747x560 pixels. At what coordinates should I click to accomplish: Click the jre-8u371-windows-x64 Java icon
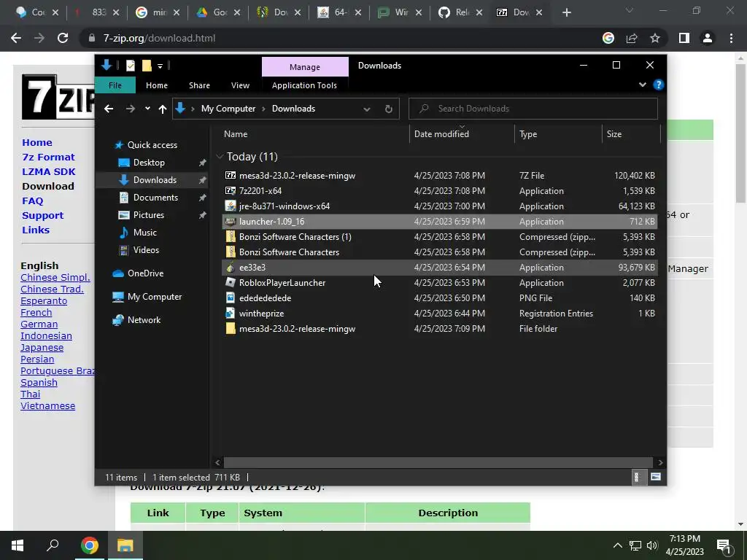(231, 206)
